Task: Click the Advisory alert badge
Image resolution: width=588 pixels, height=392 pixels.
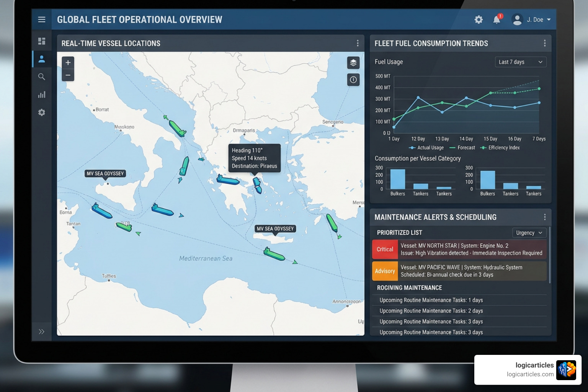Action: pyautogui.click(x=385, y=271)
